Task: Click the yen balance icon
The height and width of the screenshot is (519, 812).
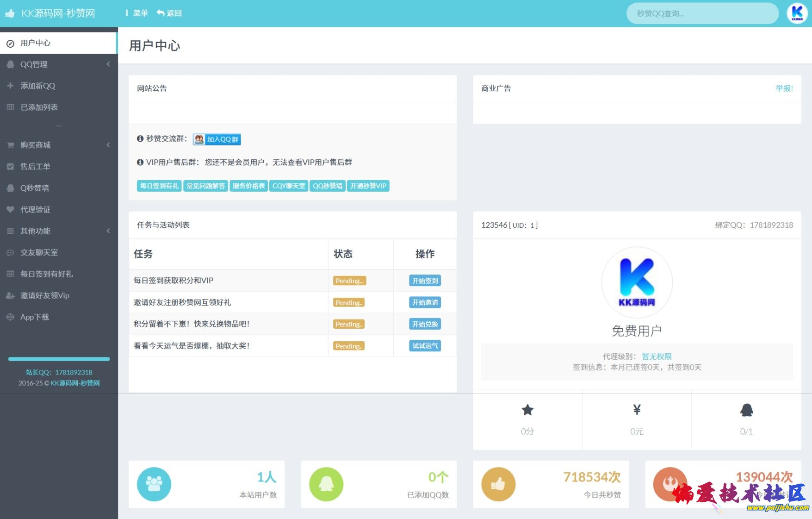Action: 637,410
